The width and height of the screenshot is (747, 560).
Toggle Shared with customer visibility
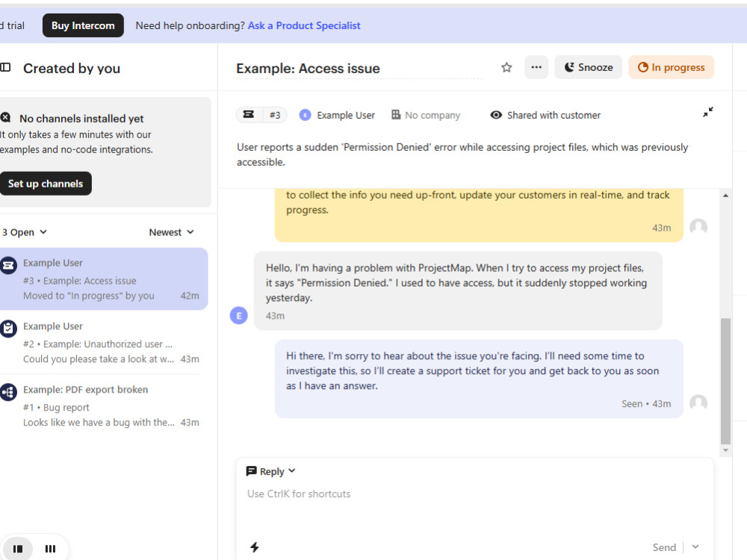545,115
